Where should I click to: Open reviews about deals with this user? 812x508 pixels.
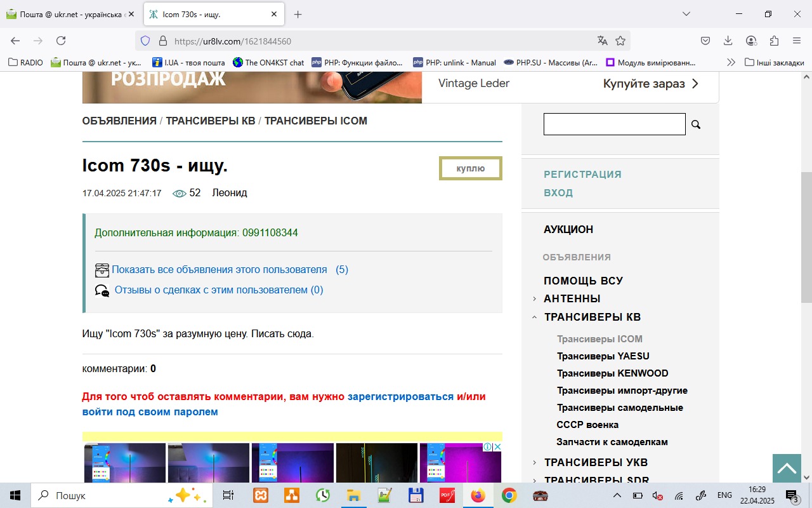(x=219, y=290)
